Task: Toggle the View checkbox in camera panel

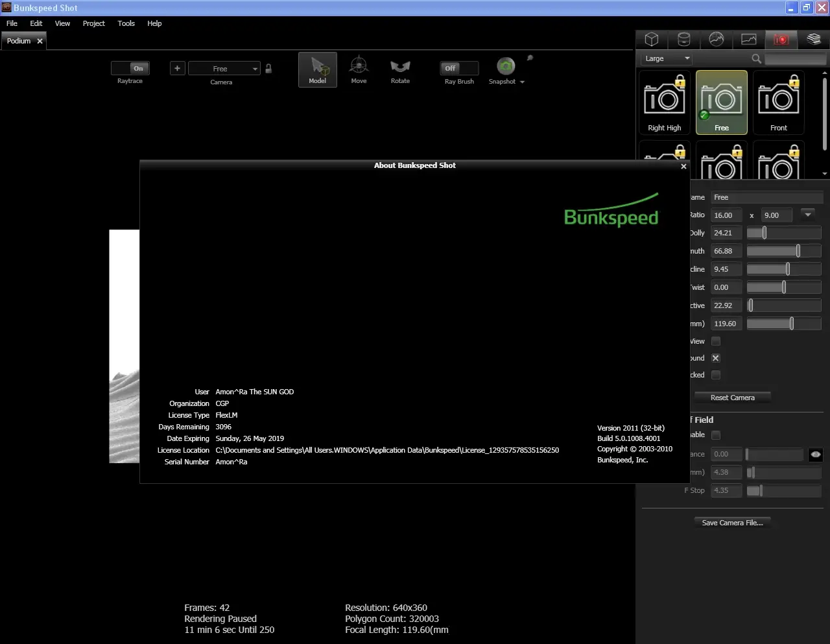Action: point(716,341)
